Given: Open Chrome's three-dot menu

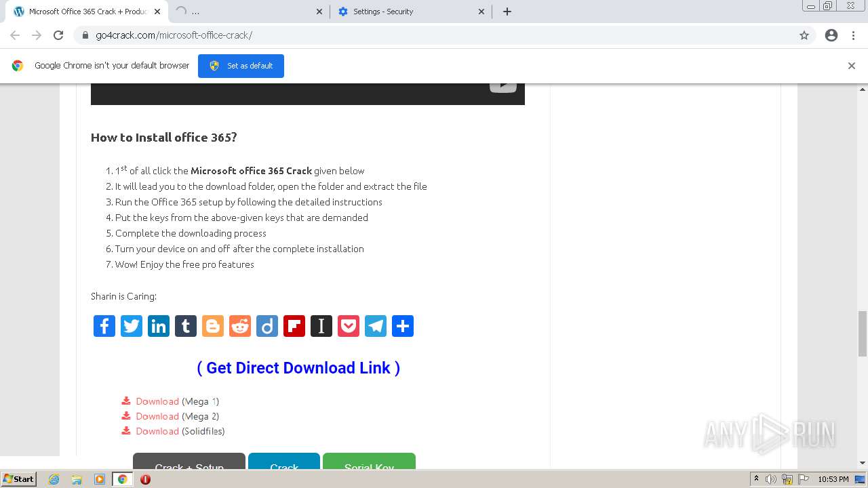Looking at the screenshot, I should click(854, 35).
